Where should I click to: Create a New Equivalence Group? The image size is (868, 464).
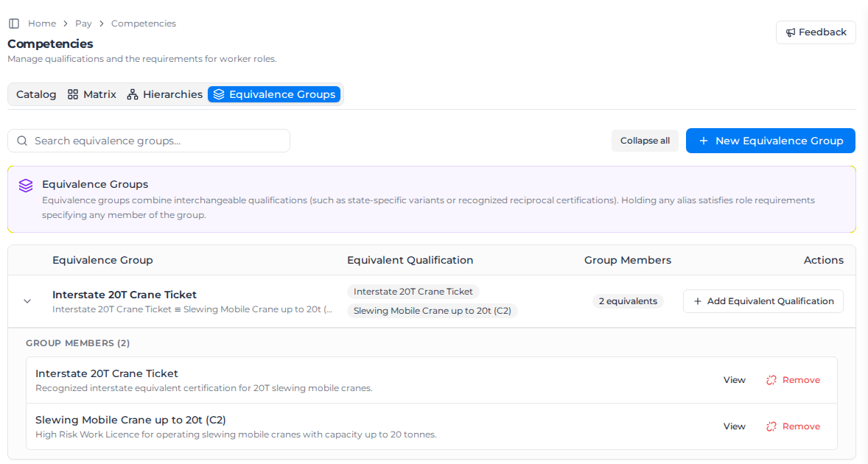click(771, 141)
